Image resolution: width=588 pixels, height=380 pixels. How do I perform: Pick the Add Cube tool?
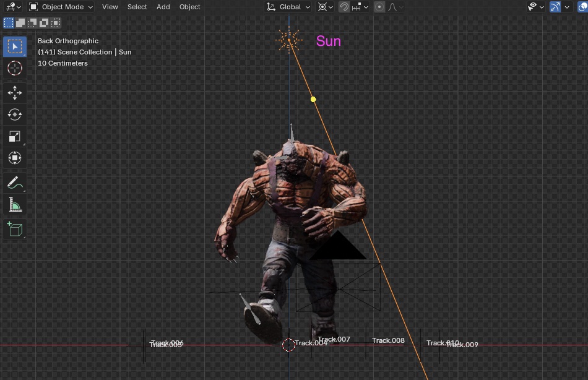pyautogui.click(x=15, y=229)
